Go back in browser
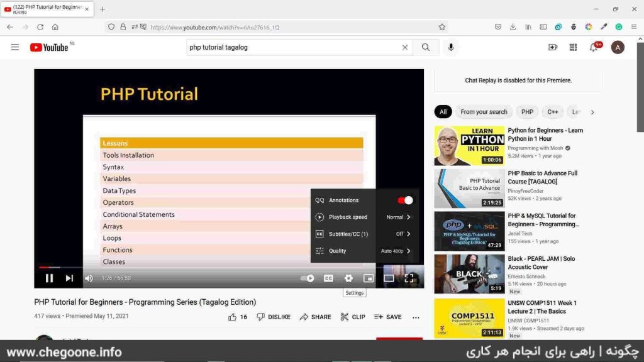The image size is (644, 362). coord(10,27)
